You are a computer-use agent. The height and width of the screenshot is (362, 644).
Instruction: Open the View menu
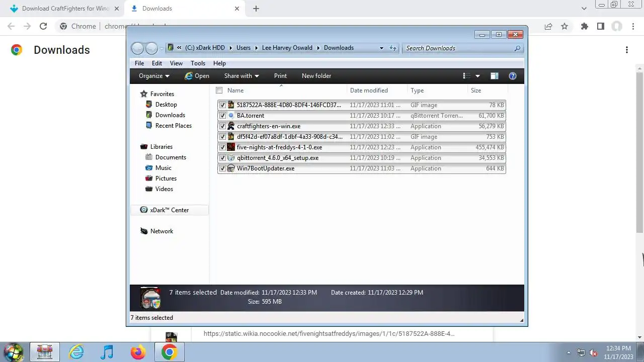(x=176, y=63)
